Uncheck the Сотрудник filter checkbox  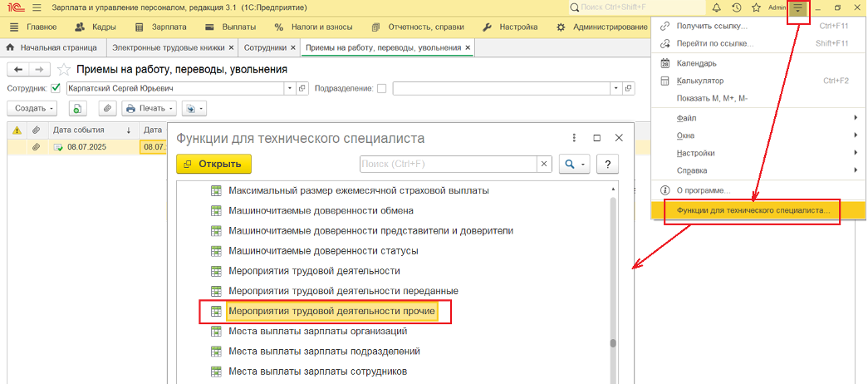56,88
